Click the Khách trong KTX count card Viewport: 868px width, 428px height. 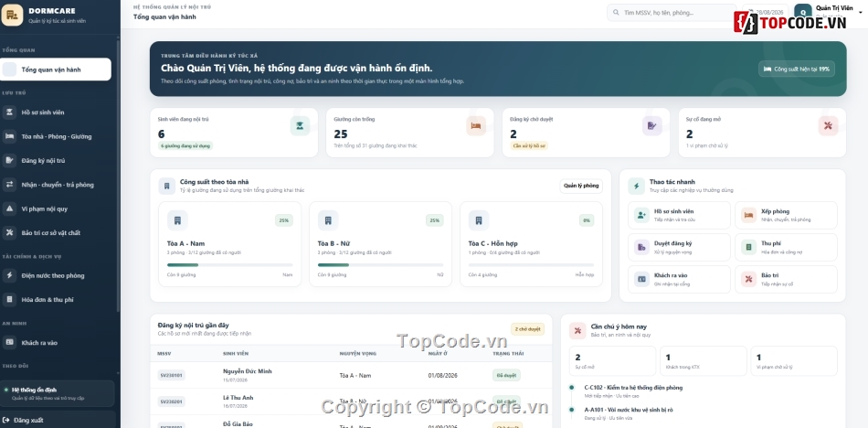coord(703,361)
